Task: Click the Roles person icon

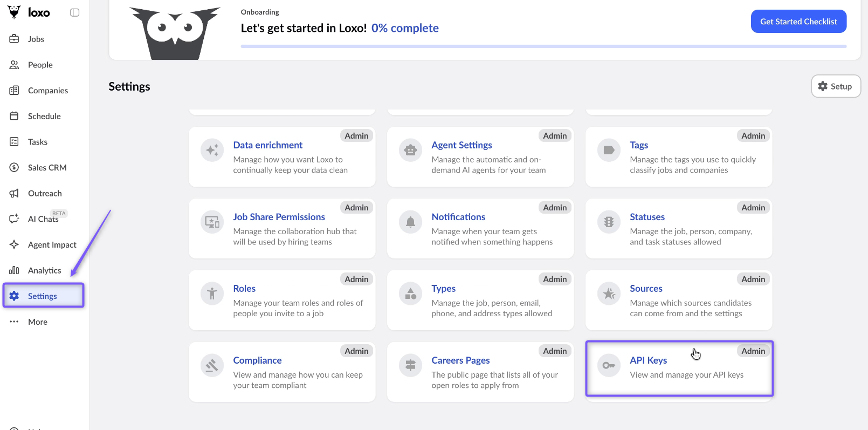Action: click(x=212, y=294)
